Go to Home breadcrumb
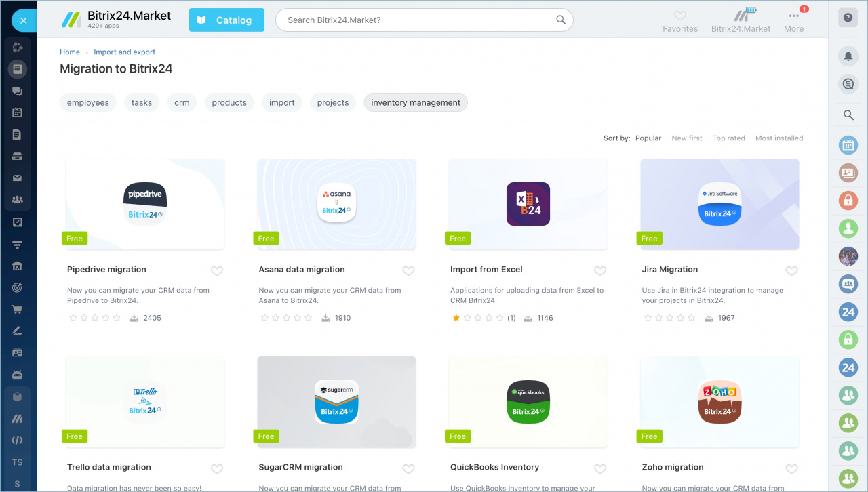Image resolution: width=868 pixels, height=492 pixels. (70, 52)
